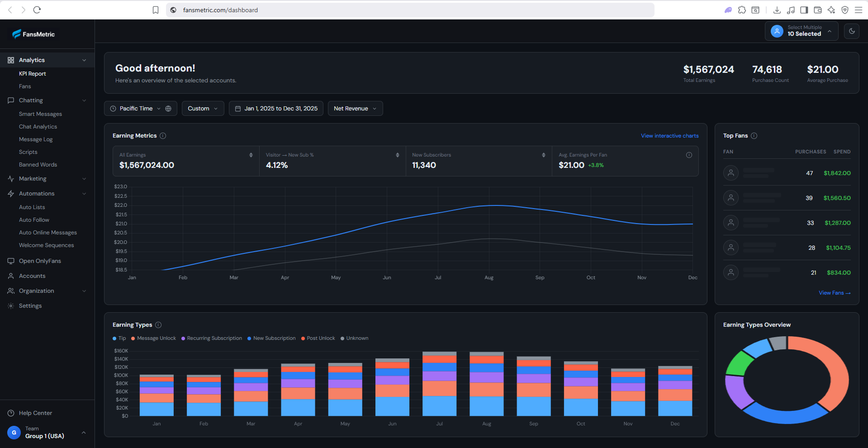The width and height of the screenshot is (868, 448).
Task: Click the browser bookmark icon
Action: (x=156, y=10)
